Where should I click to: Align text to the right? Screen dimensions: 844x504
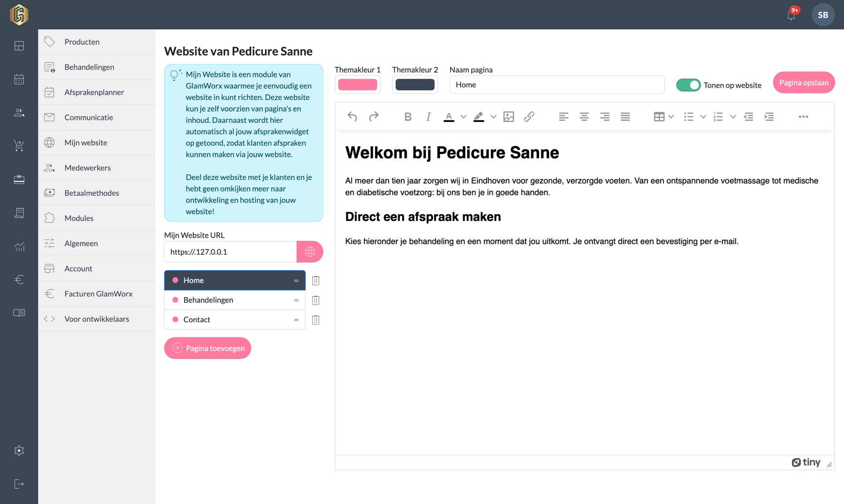tap(605, 117)
